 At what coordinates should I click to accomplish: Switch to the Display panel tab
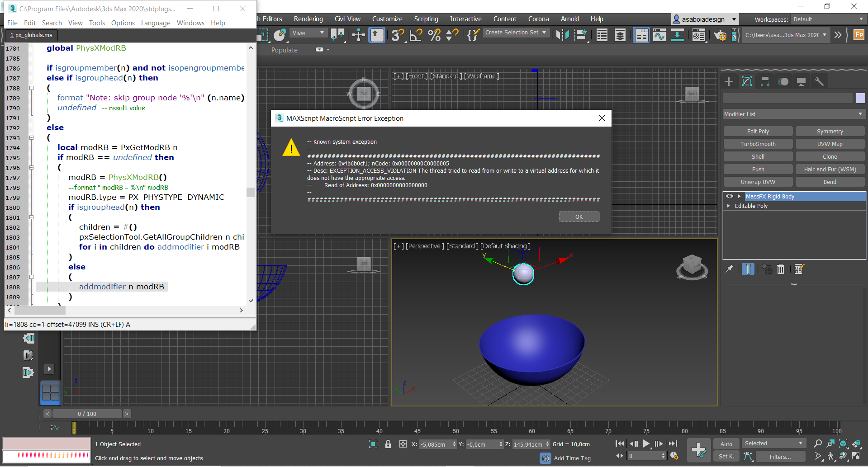coord(801,81)
